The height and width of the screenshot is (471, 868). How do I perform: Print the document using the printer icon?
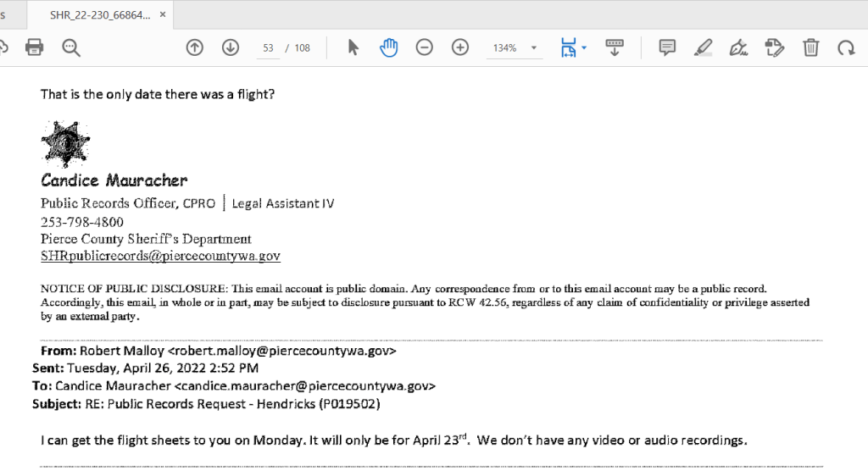35,47
